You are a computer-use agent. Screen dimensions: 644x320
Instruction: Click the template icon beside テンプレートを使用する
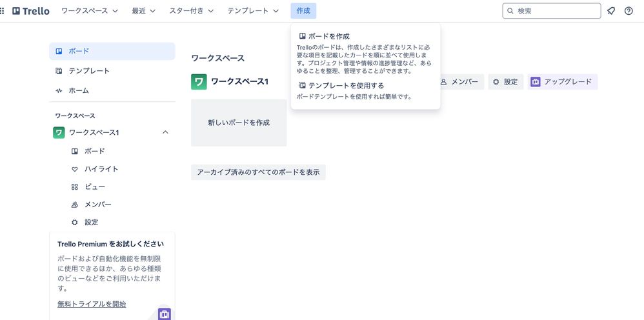[x=302, y=85]
